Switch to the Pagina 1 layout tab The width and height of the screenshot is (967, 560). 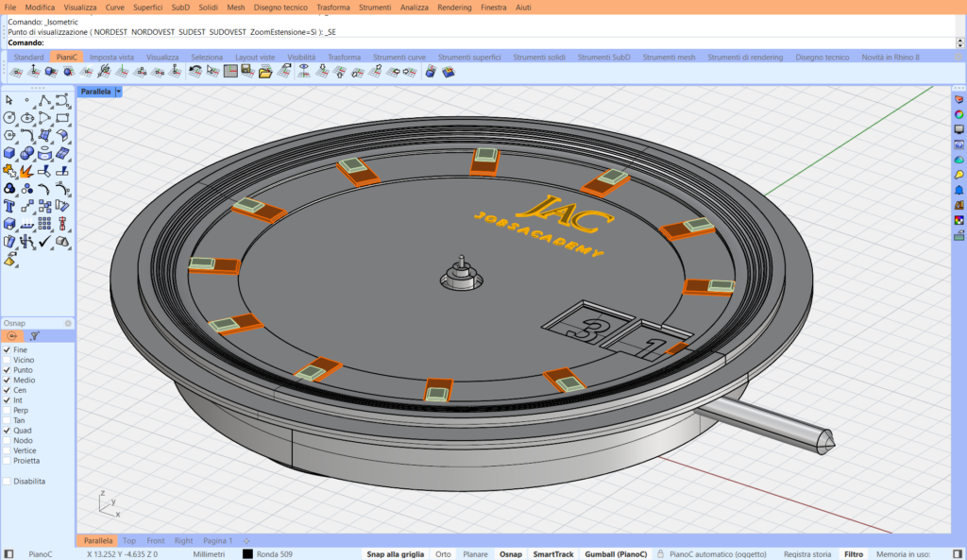point(218,541)
